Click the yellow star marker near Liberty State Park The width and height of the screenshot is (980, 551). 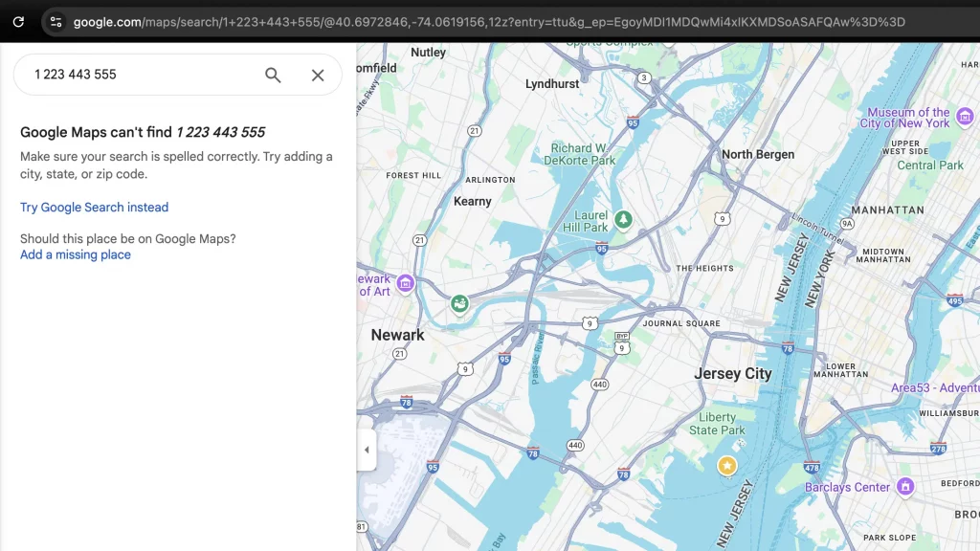(726, 466)
